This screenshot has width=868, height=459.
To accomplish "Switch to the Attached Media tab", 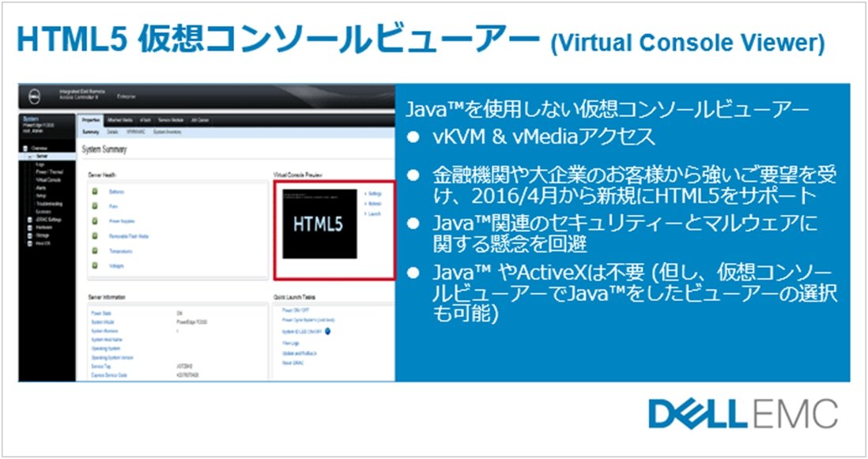I will pos(120,120).
